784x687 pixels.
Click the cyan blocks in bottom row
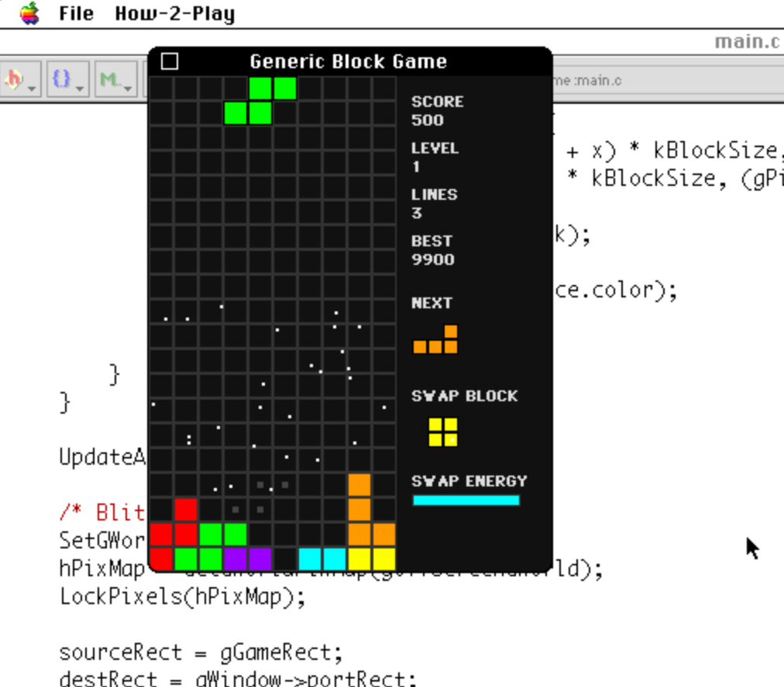point(322,558)
